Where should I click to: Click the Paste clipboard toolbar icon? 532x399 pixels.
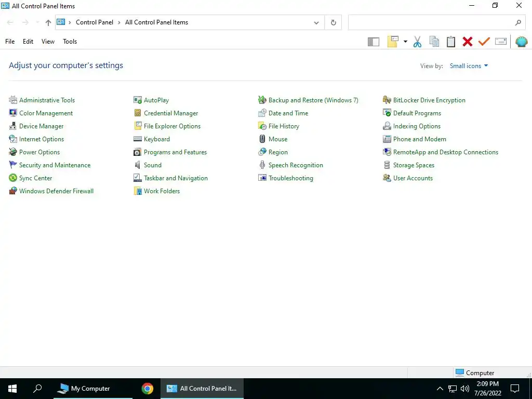[451, 42]
